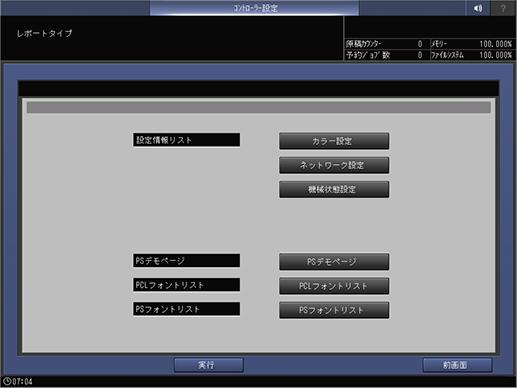Click the ネットワーク設定 button
This screenshot has width=517, height=388.
pyautogui.click(x=334, y=165)
